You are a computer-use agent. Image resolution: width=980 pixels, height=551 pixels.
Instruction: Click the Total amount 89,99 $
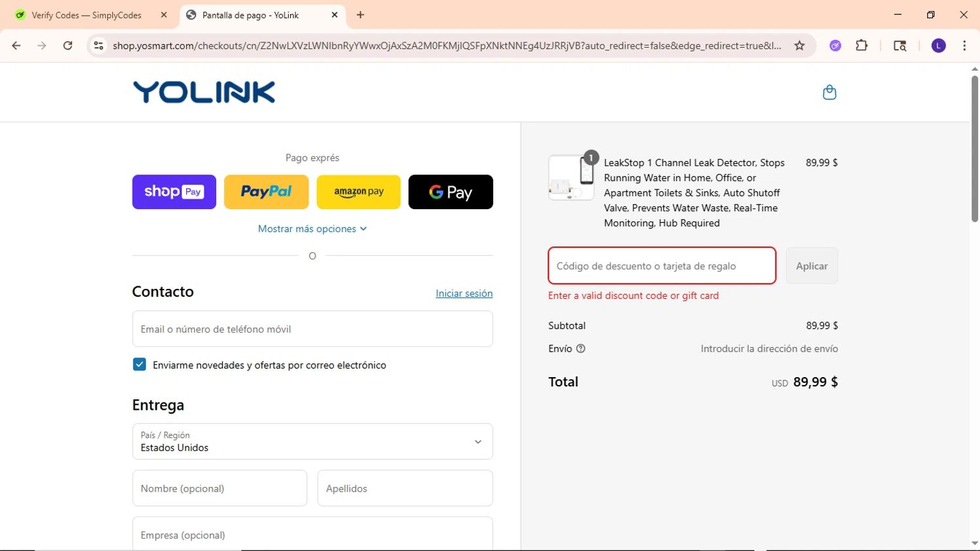click(x=815, y=382)
